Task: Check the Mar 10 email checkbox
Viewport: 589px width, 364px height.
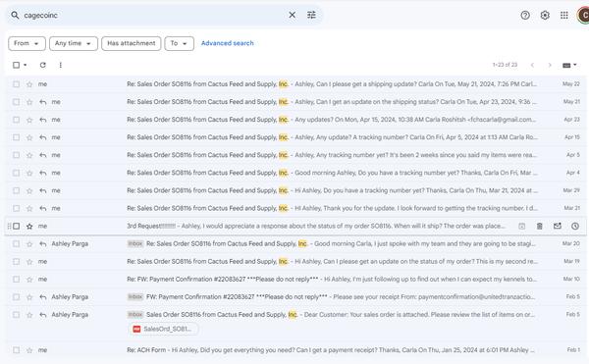Action: (16, 280)
